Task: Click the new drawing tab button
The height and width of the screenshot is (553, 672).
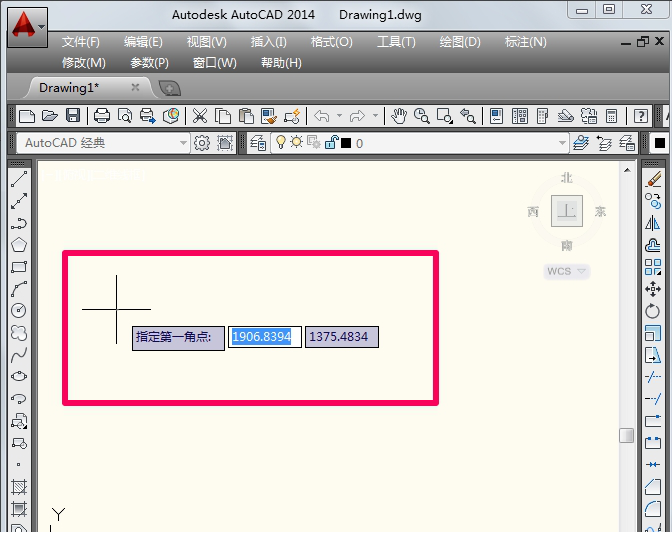Action: pyautogui.click(x=169, y=88)
